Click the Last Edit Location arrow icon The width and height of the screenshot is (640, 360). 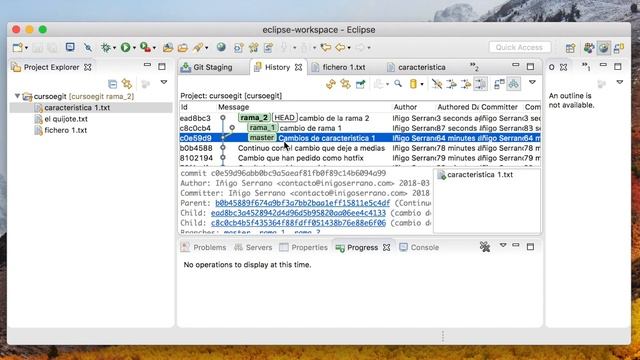point(325,47)
